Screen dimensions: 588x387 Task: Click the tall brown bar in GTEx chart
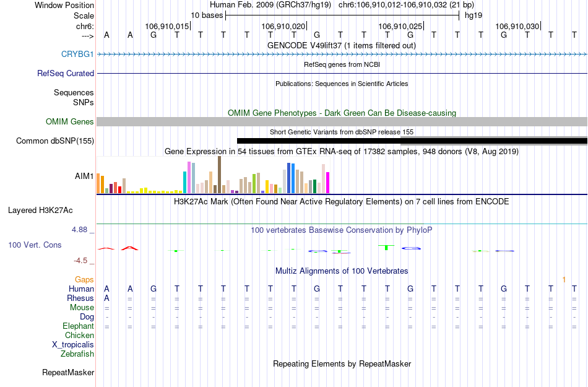[x=219, y=175]
